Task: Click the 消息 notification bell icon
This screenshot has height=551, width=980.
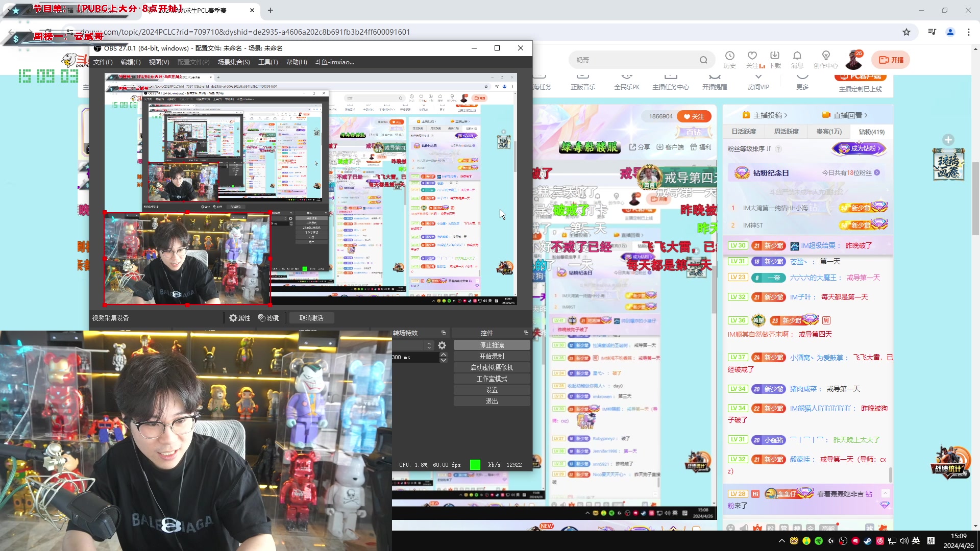Action: 797,56
